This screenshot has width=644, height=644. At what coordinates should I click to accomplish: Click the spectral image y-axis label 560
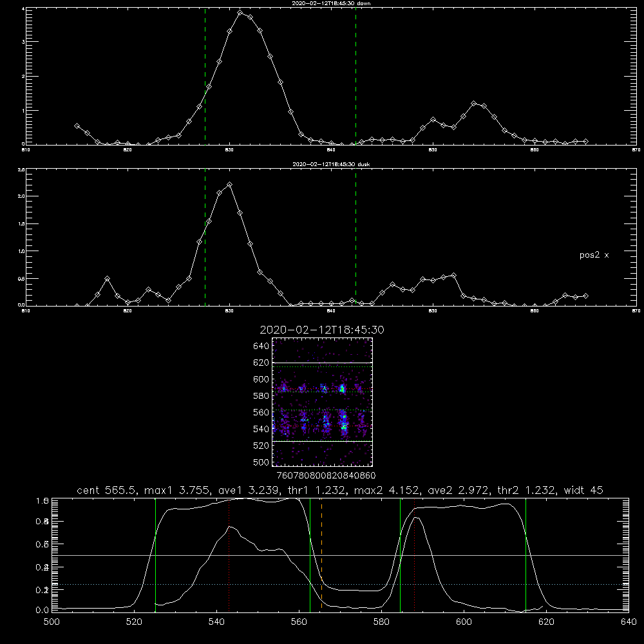[261, 412]
